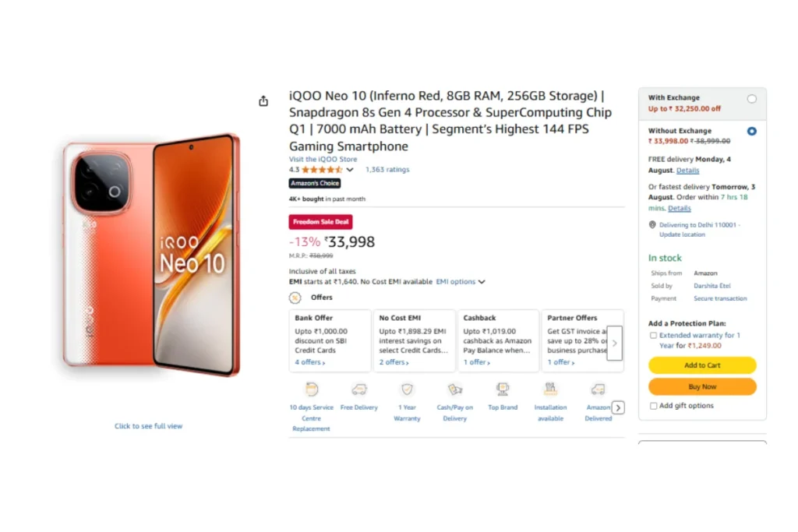The image size is (798, 532).
Task: Click the Amazon Delivered icon
Action: (598, 389)
